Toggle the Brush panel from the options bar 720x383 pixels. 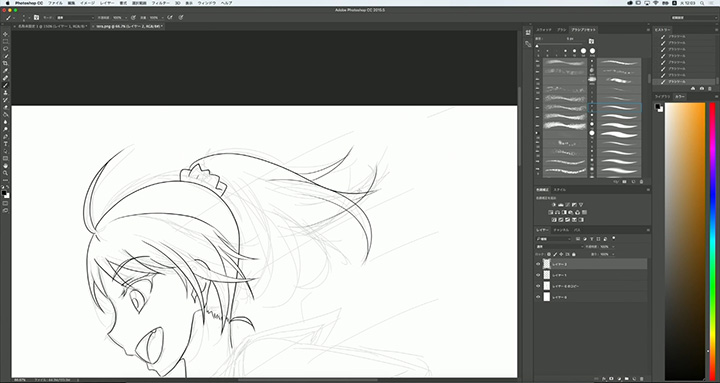pyautogui.click(x=36, y=17)
